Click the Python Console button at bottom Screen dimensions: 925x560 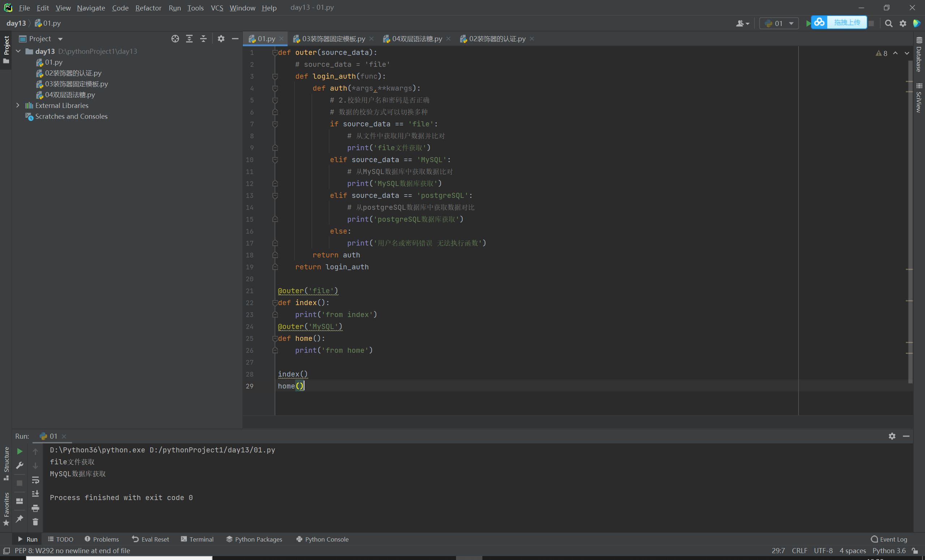[322, 539]
